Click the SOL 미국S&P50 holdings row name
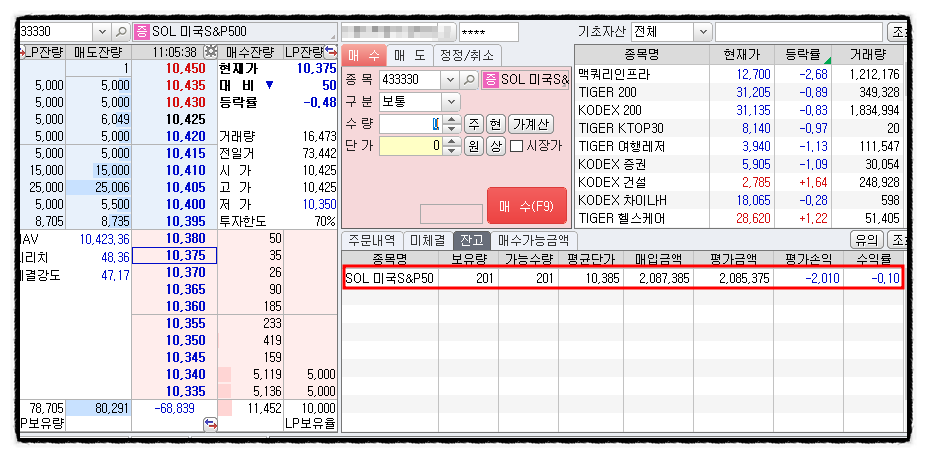The image size is (927, 458). click(390, 279)
